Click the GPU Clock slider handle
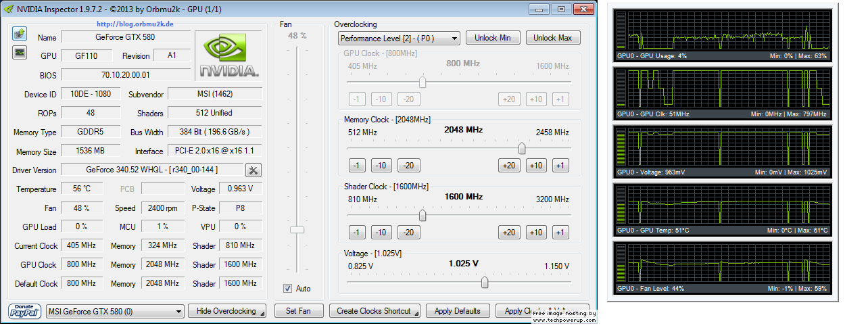This screenshot has width=868, height=334. [x=423, y=82]
